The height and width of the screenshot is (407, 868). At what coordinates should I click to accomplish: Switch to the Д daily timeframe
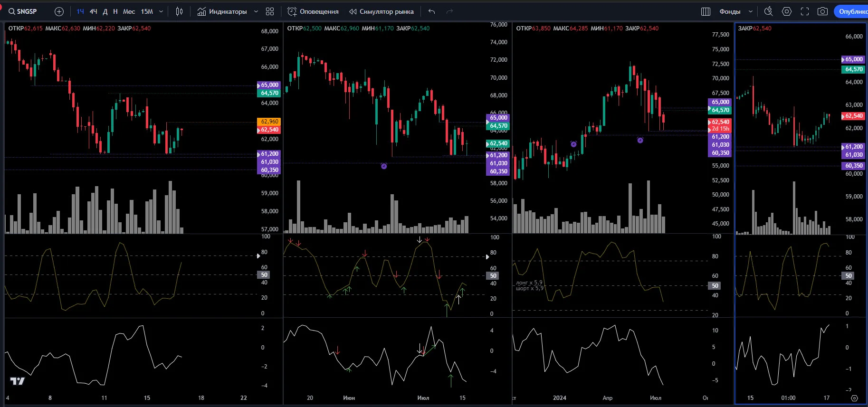[x=105, y=11]
